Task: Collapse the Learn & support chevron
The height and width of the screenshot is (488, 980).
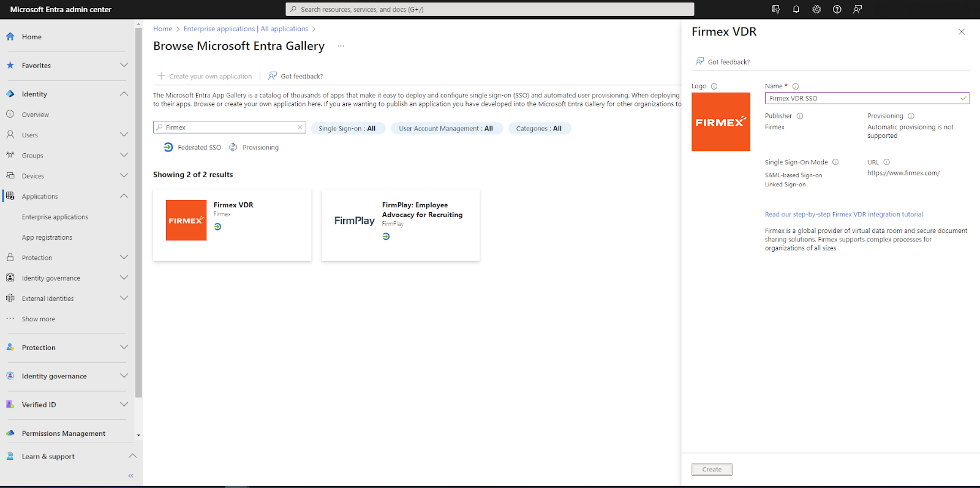Action: point(132,456)
